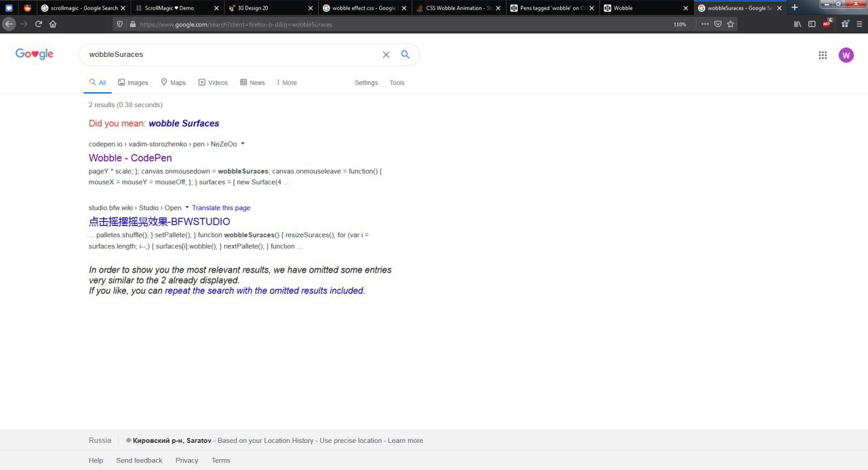
Task: Open search Tools
Action: coord(397,83)
